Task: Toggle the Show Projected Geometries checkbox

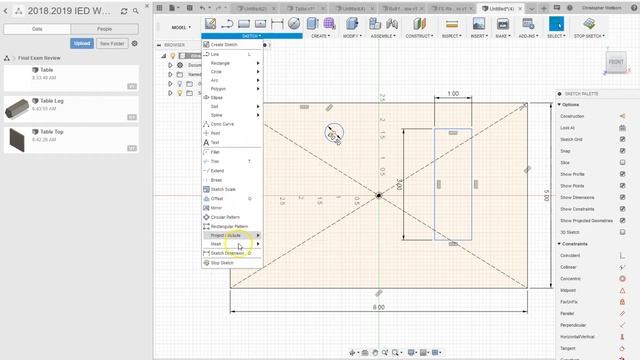Action: tap(622, 220)
